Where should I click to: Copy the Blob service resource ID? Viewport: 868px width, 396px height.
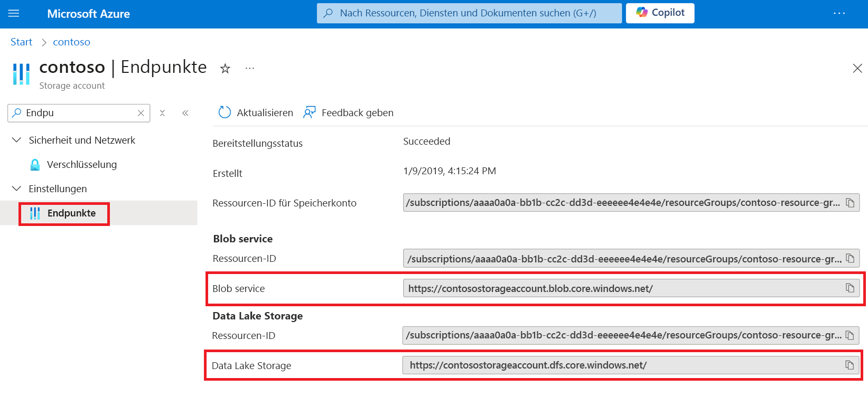(850, 259)
